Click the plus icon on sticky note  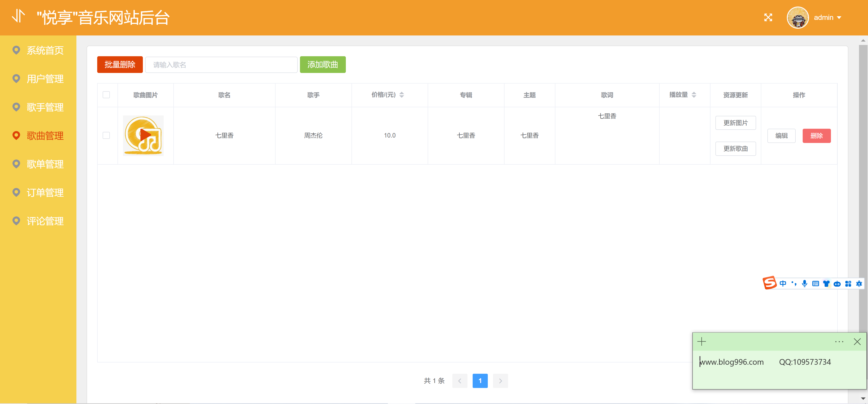coord(702,342)
